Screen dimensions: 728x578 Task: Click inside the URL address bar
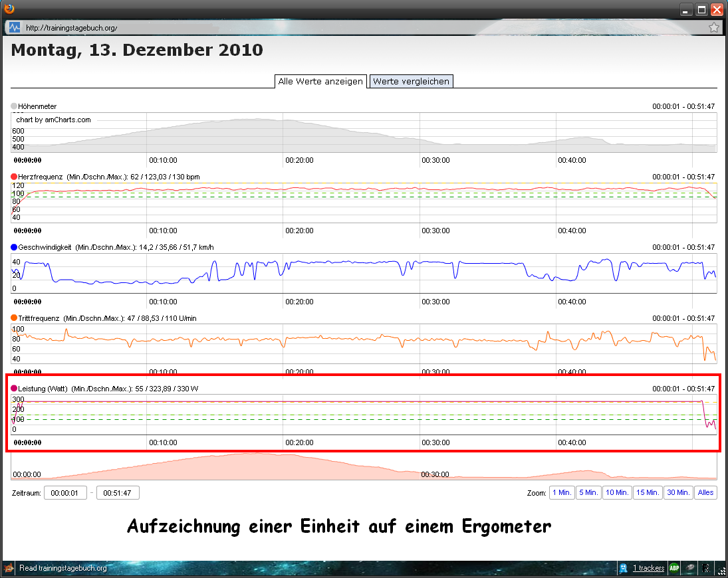pos(199,27)
